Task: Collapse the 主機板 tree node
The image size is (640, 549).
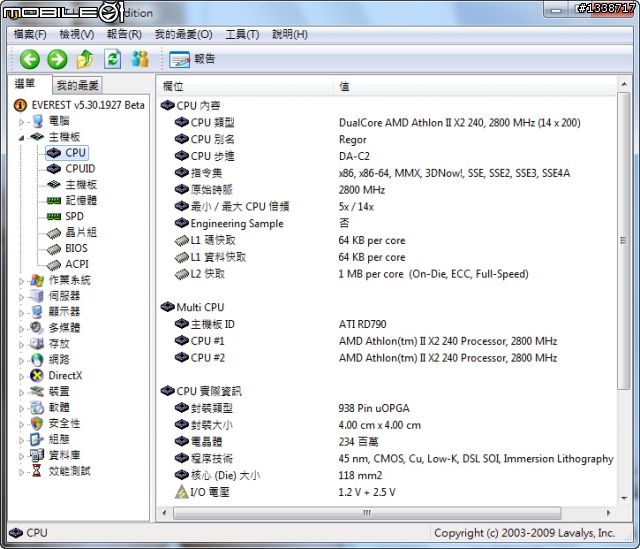Action: (22, 138)
